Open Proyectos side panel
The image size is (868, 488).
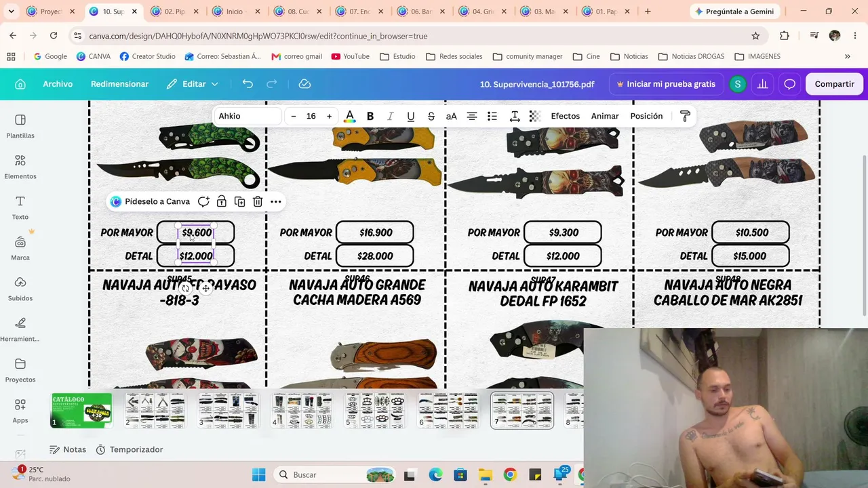pos(20,370)
